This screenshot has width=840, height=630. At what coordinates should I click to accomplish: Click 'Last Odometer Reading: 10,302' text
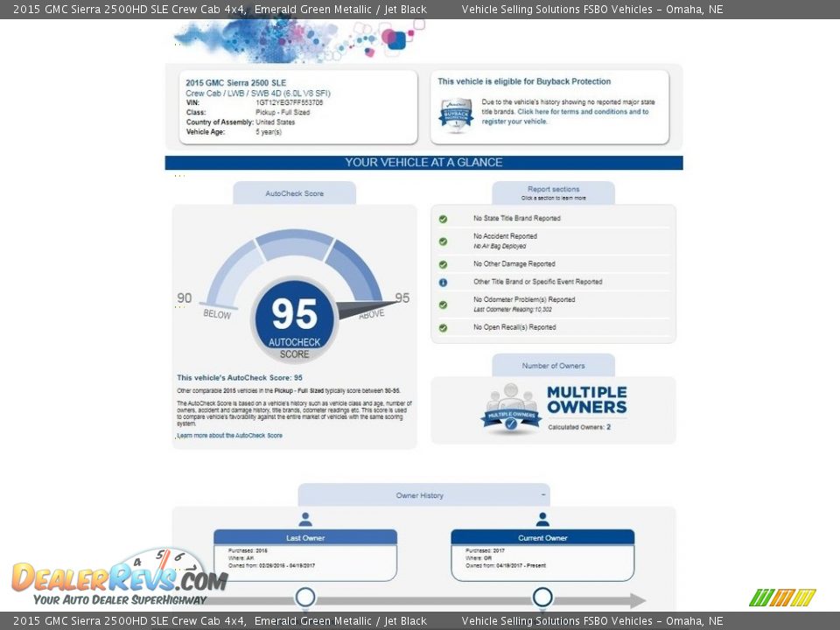(x=513, y=310)
